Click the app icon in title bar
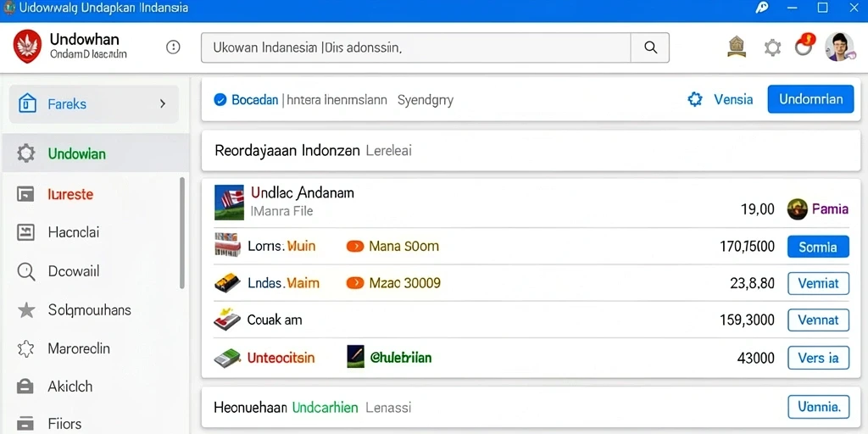 8,8
